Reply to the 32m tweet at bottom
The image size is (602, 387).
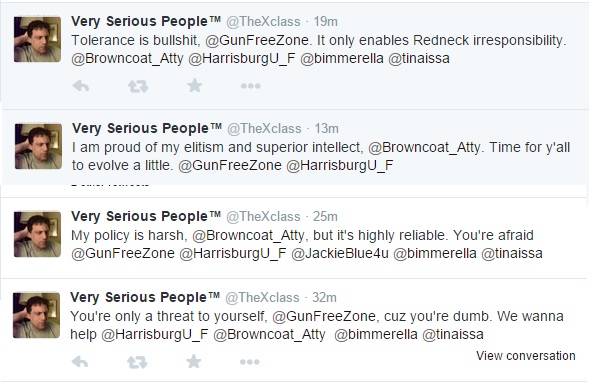coord(80,362)
